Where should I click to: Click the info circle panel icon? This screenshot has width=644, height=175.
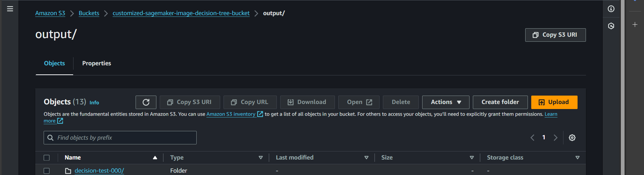click(x=611, y=9)
